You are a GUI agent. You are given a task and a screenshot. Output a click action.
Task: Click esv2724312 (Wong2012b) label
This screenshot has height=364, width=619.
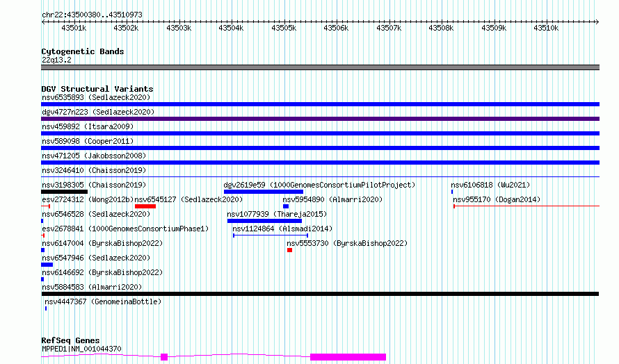[x=88, y=199]
